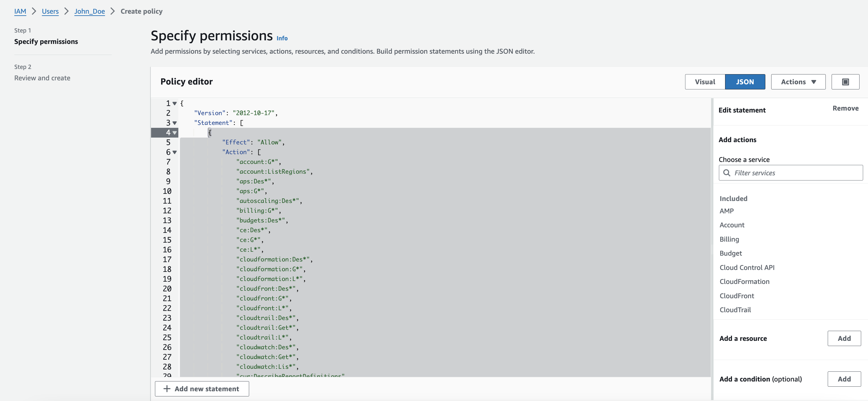Select CloudFormation in the Included services list

point(744,282)
